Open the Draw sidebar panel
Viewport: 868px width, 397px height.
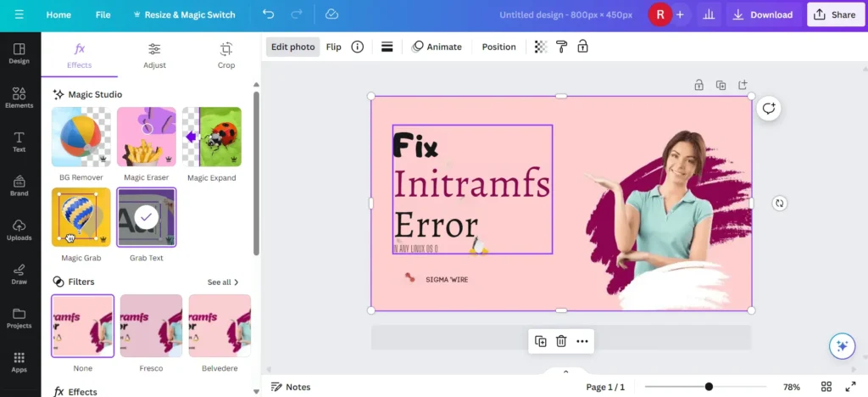19,274
